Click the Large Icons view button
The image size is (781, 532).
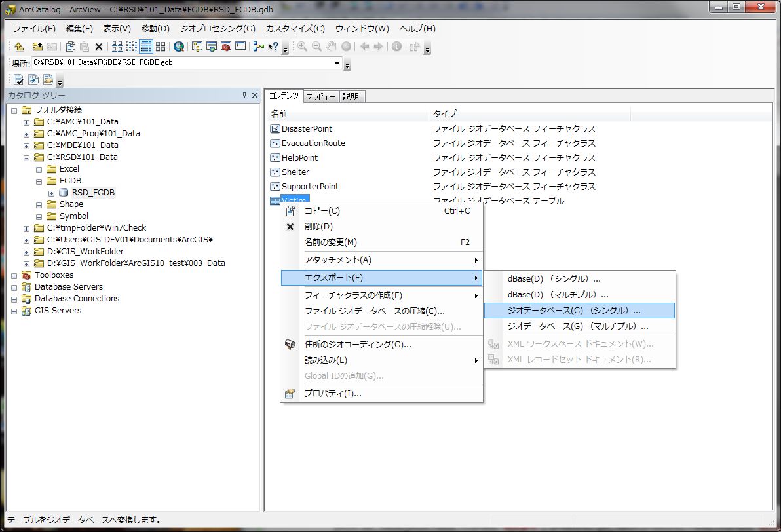[x=117, y=47]
